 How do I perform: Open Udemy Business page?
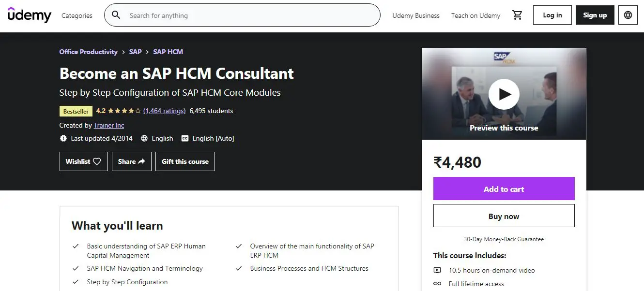(415, 15)
